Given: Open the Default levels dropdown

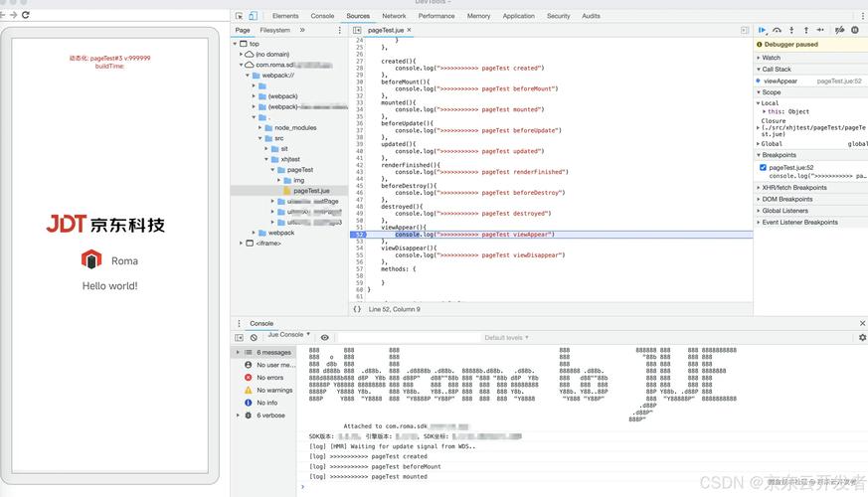Looking at the screenshot, I should point(506,338).
